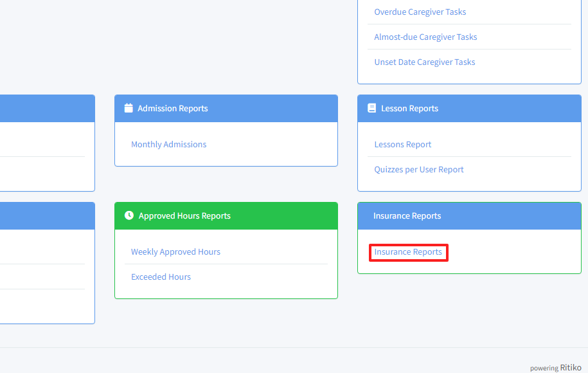Viewport: 588px width, 373px height.
Task: Click the calendar icon in Admission Reports header
Action: tap(129, 108)
